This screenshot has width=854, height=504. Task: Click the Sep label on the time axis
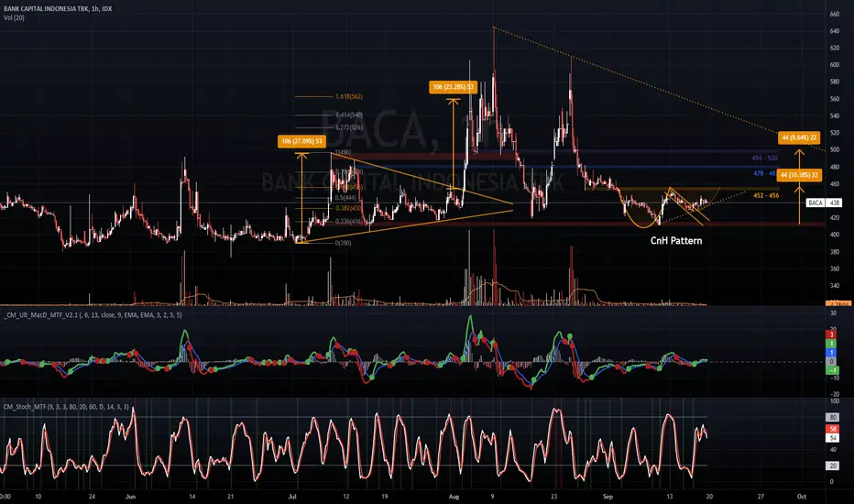(608, 497)
